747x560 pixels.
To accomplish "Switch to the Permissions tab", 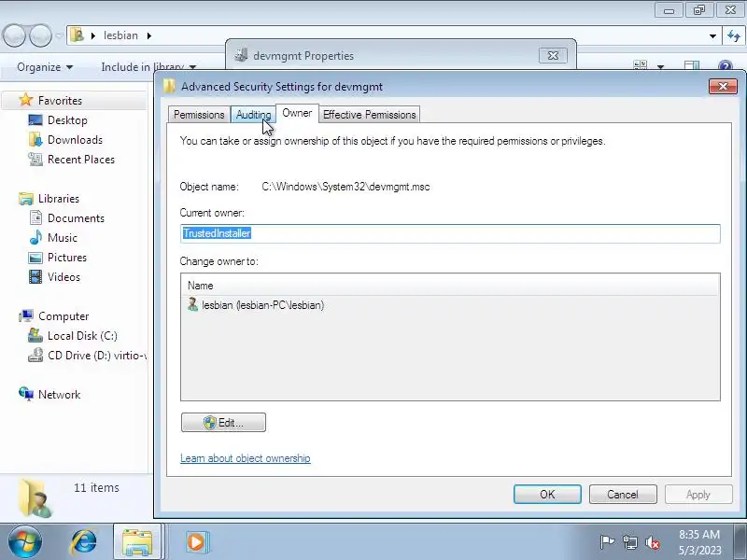I will [199, 115].
